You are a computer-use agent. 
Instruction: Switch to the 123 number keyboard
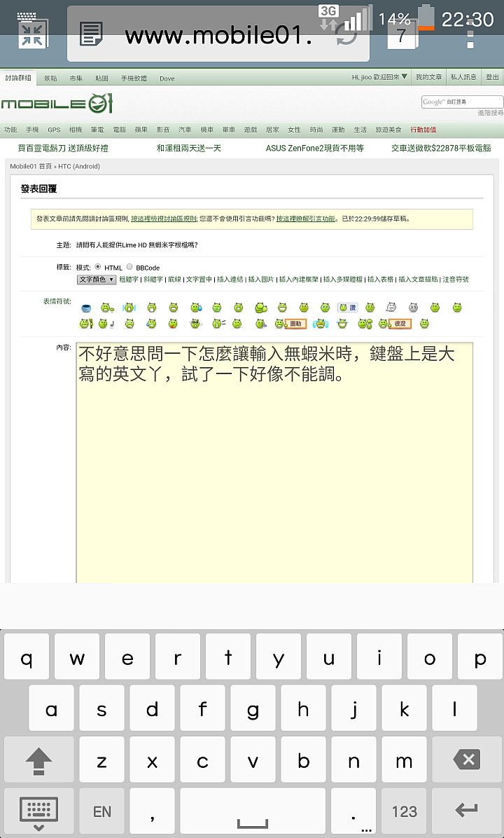[404, 811]
